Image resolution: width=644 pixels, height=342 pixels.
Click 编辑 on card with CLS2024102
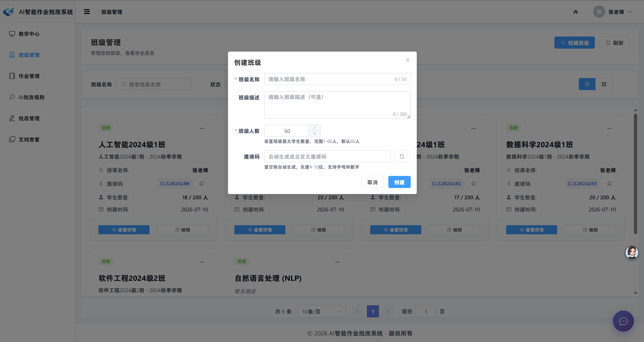(x=454, y=230)
